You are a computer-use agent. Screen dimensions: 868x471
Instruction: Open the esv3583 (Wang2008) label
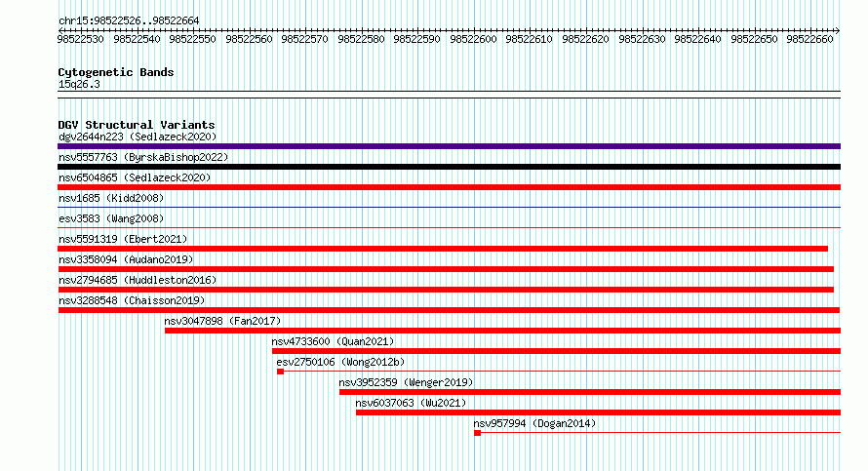(x=111, y=218)
